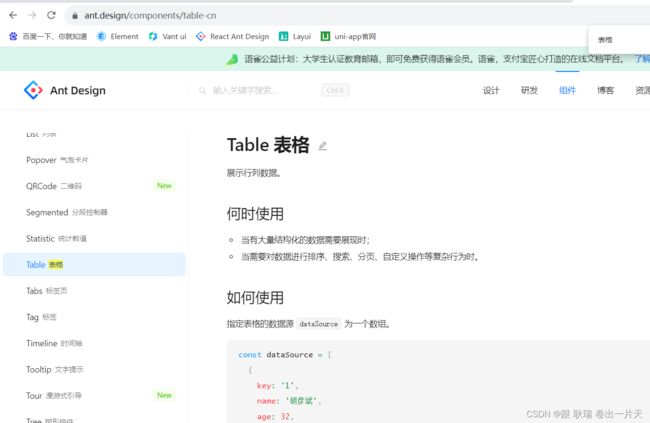Open the uni-app bookmark
Image resolution: width=650 pixels, height=423 pixels.
point(348,36)
